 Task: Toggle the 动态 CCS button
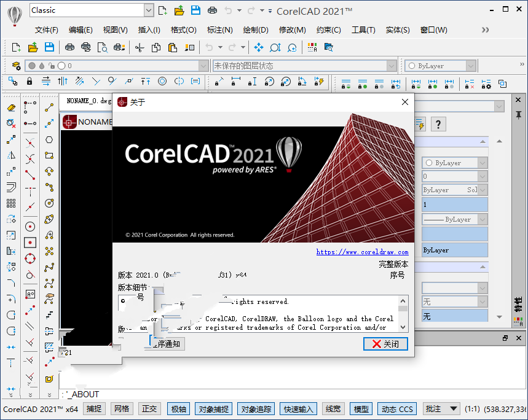[x=397, y=409]
